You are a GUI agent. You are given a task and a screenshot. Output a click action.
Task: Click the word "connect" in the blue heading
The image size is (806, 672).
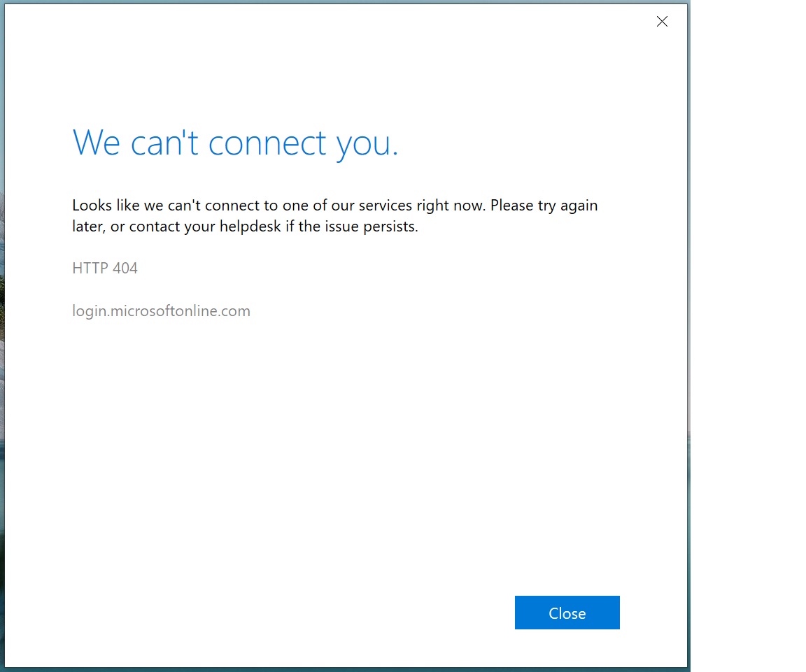267,143
